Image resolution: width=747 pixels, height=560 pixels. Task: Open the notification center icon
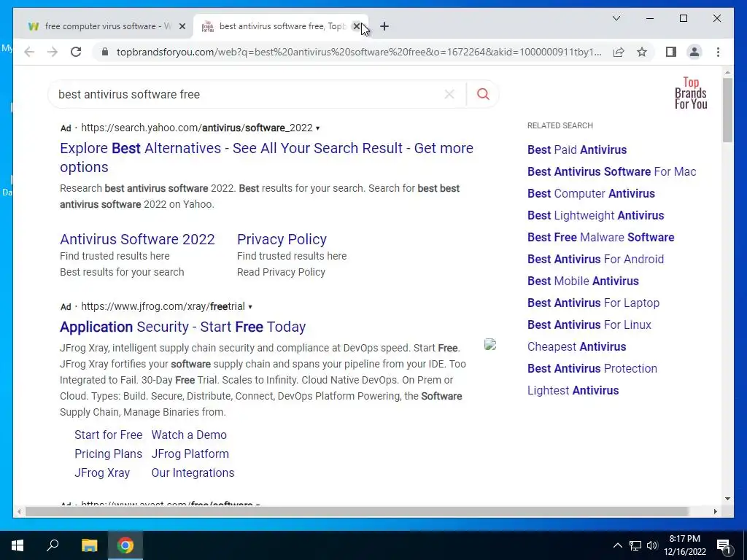pos(724,545)
